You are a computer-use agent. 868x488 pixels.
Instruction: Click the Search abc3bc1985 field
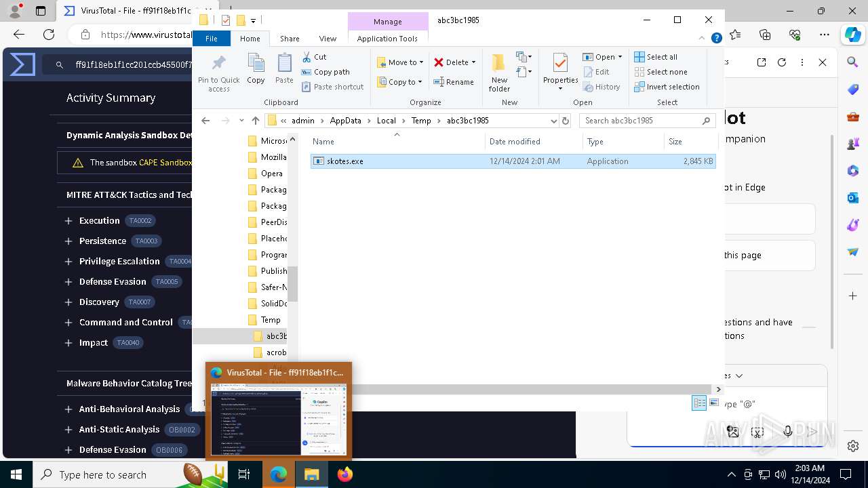(647, 121)
